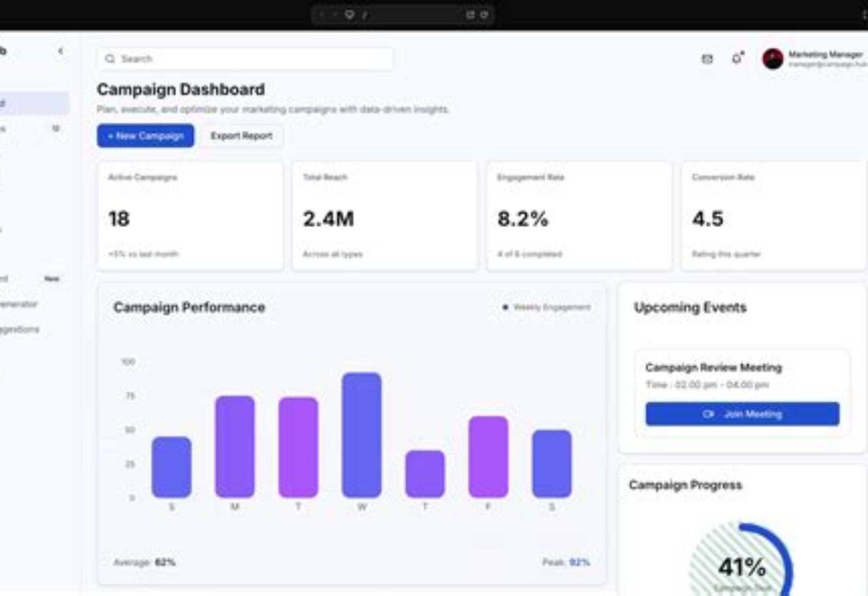Click the Campaign Performance heading
The width and height of the screenshot is (868, 596).
tap(189, 307)
